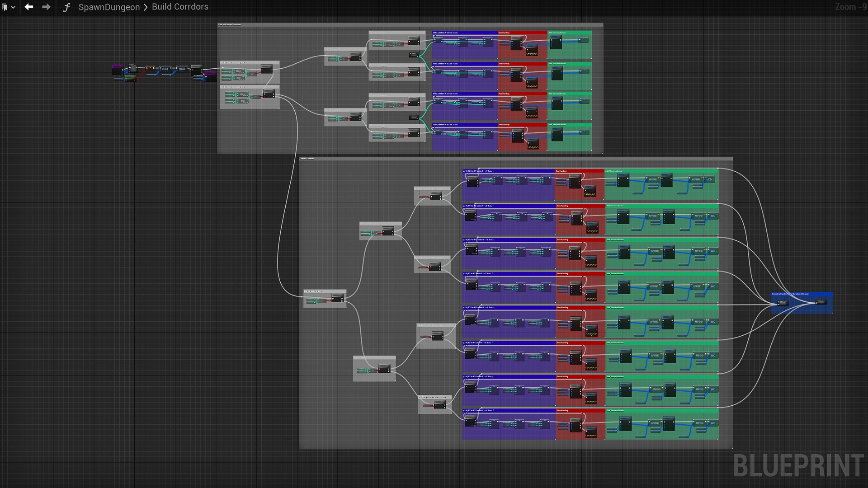Select the Diagonal Corridors comment title
This screenshot has height=488, width=868.
(307, 159)
